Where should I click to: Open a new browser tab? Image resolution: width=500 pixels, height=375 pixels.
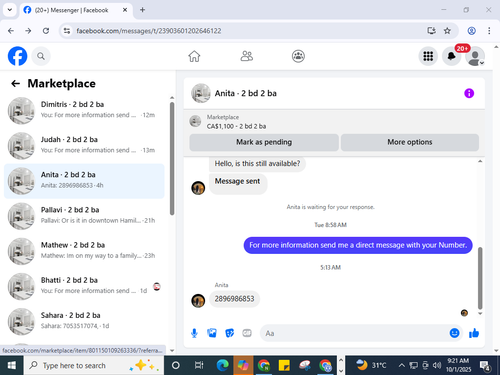click(x=142, y=10)
